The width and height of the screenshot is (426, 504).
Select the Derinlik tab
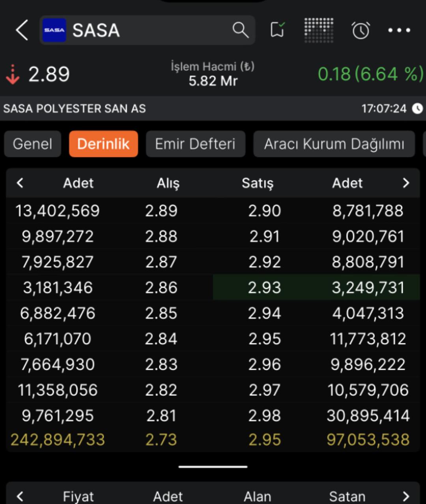point(103,144)
